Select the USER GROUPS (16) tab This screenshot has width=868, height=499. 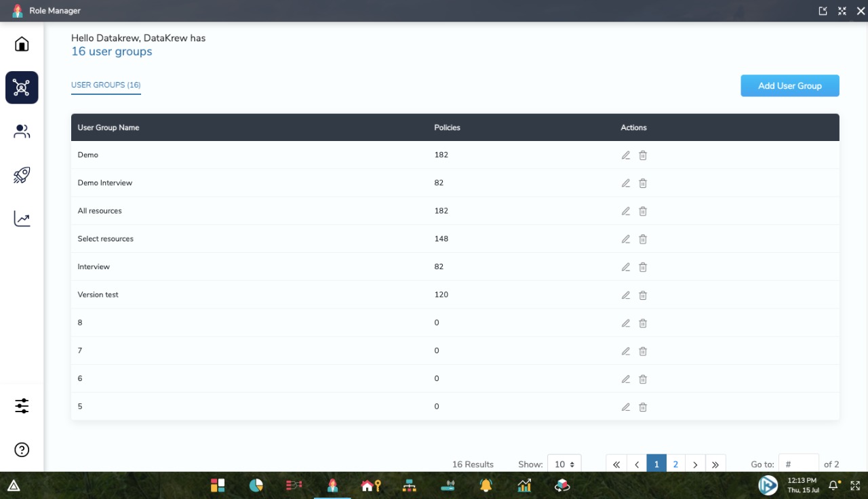click(106, 85)
